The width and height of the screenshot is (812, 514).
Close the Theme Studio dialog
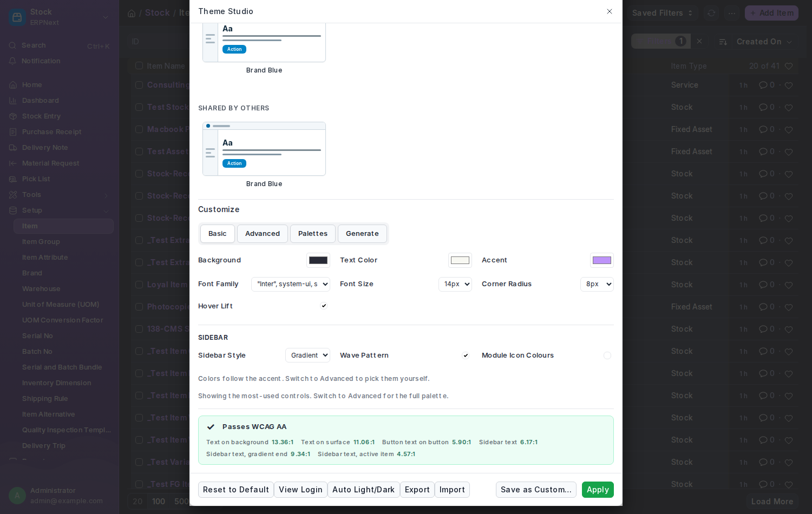(x=610, y=11)
